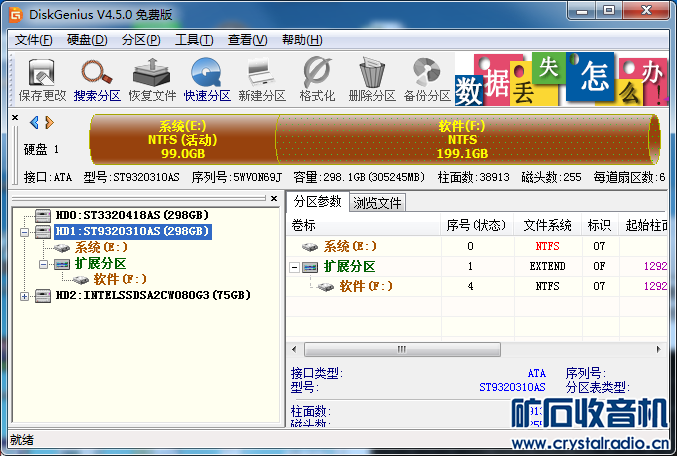Click the HD0 disk drive icon in tree
Image resolution: width=677 pixels, height=456 pixels.
pos(42,215)
